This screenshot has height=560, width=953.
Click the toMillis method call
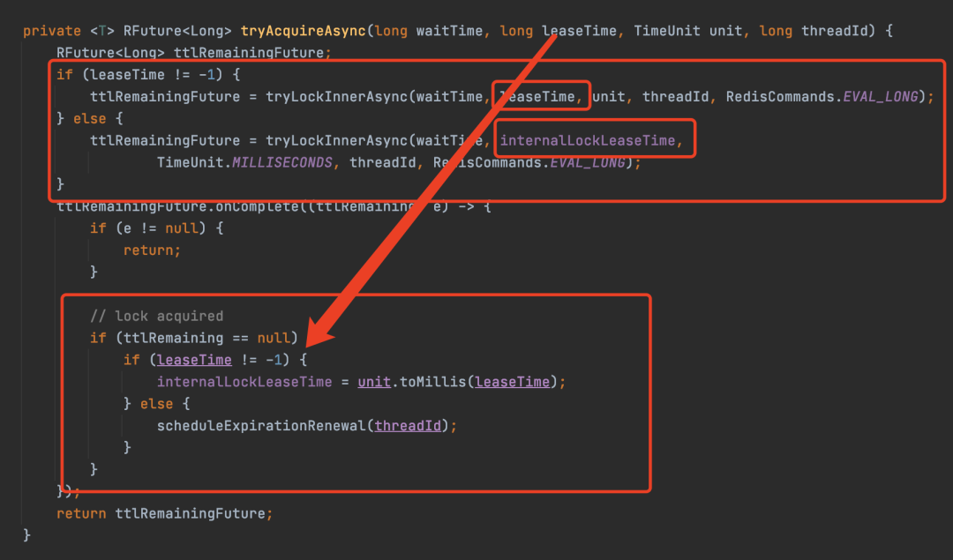(432, 382)
